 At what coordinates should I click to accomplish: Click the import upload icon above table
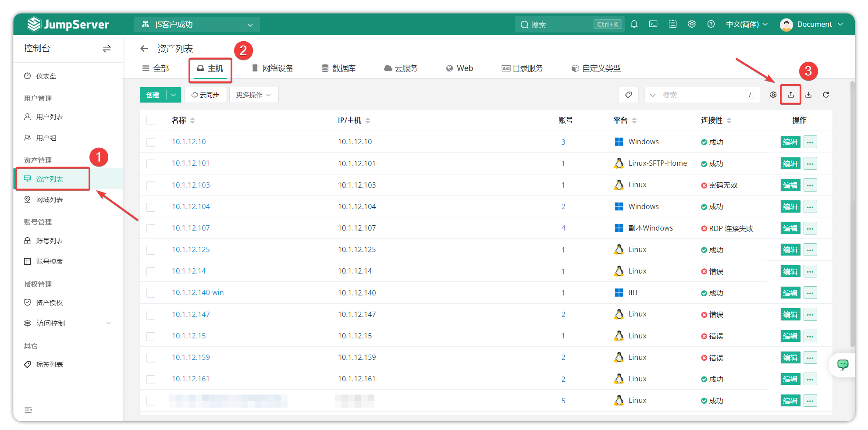click(x=791, y=95)
